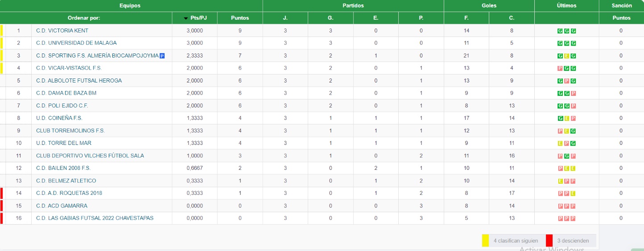Sort the table by Puntos column

click(x=240, y=18)
